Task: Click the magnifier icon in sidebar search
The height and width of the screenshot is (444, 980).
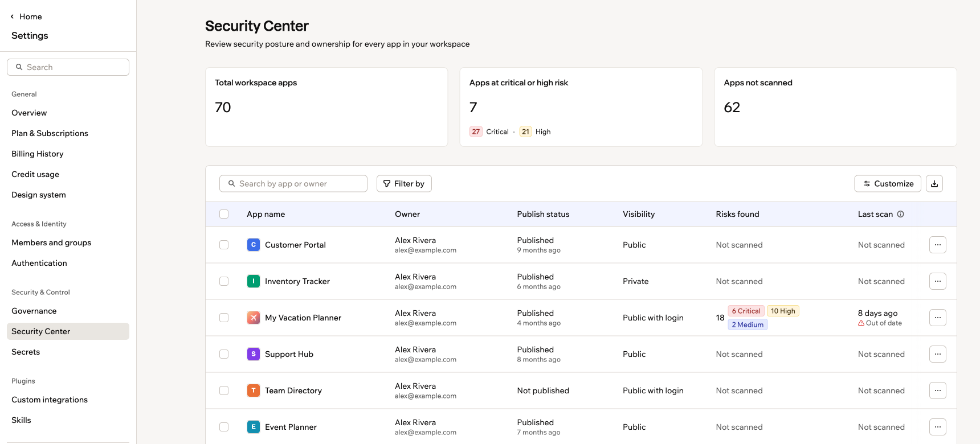Action: pos(19,67)
